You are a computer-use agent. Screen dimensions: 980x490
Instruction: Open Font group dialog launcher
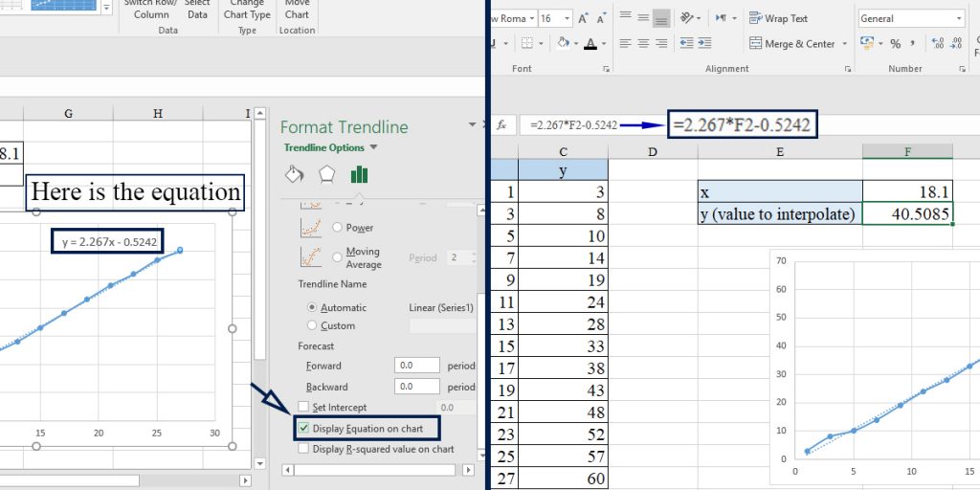point(606,69)
